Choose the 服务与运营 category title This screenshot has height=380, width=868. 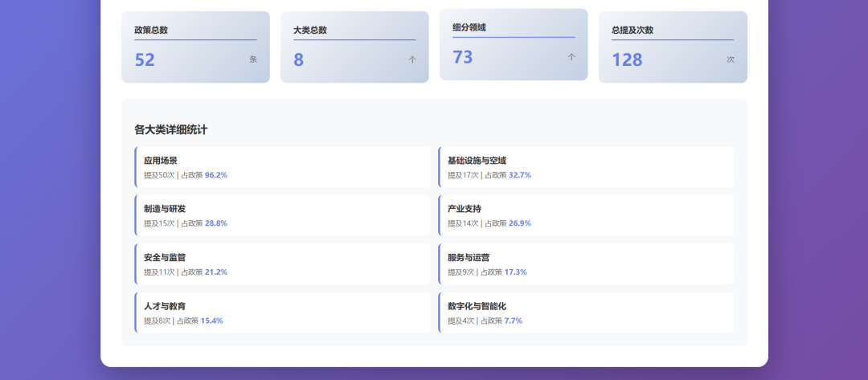tap(469, 258)
